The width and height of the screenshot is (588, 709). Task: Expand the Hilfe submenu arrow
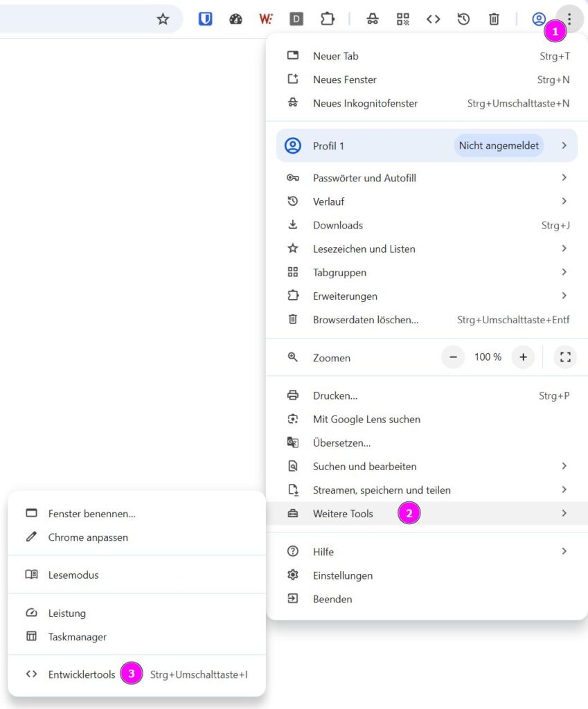tap(564, 552)
